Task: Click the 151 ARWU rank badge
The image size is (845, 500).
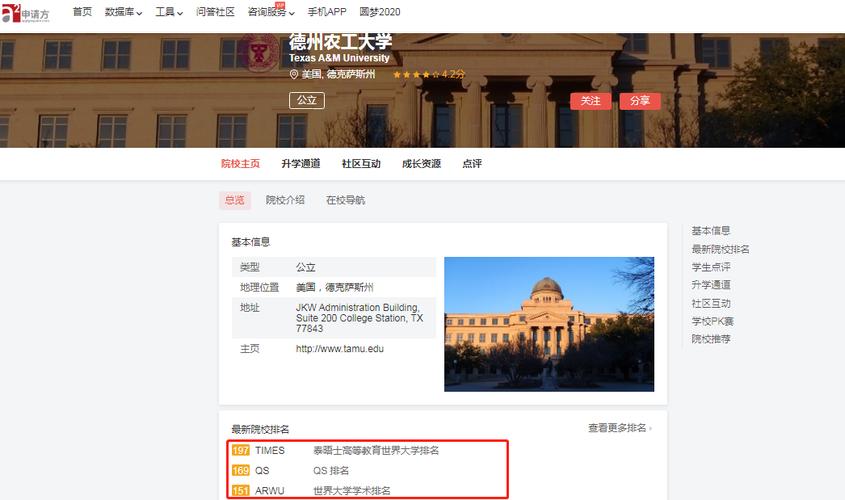Action: [240, 490]
